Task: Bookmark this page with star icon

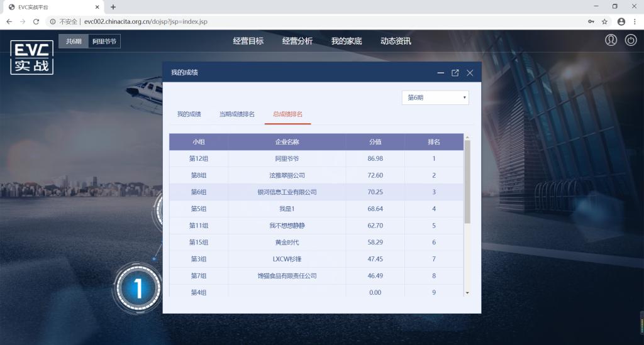Action: [x=604, y=21]
